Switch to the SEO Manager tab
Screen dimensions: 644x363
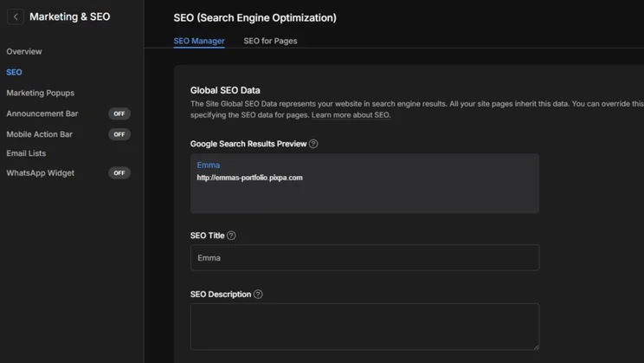[199, 41]
